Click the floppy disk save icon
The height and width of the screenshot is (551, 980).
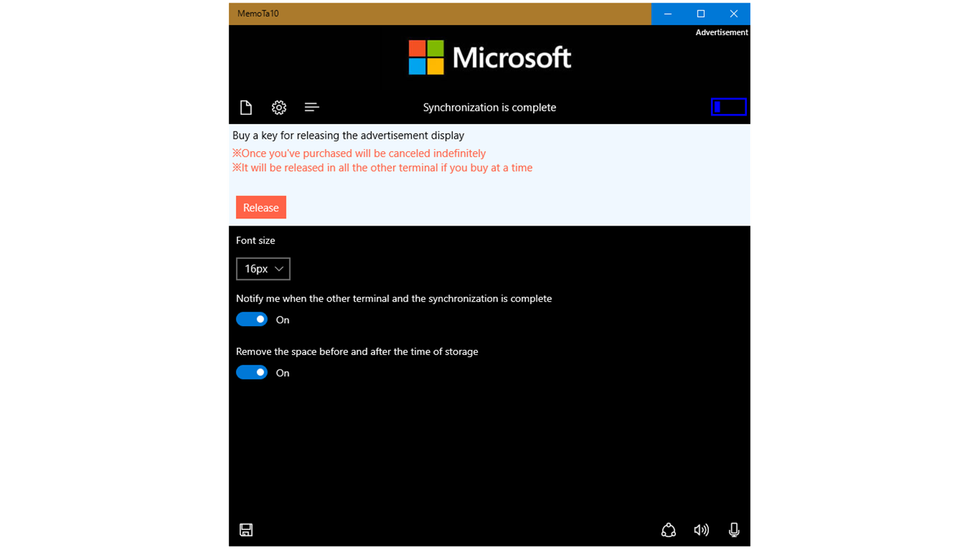point(246,530)
